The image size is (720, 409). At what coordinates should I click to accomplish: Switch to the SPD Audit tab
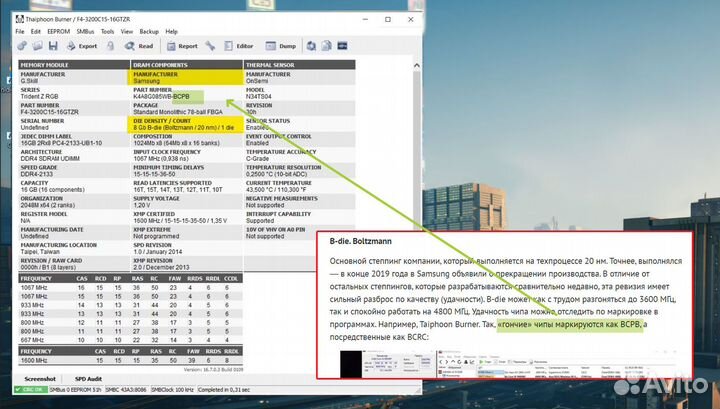pos(90,380)
